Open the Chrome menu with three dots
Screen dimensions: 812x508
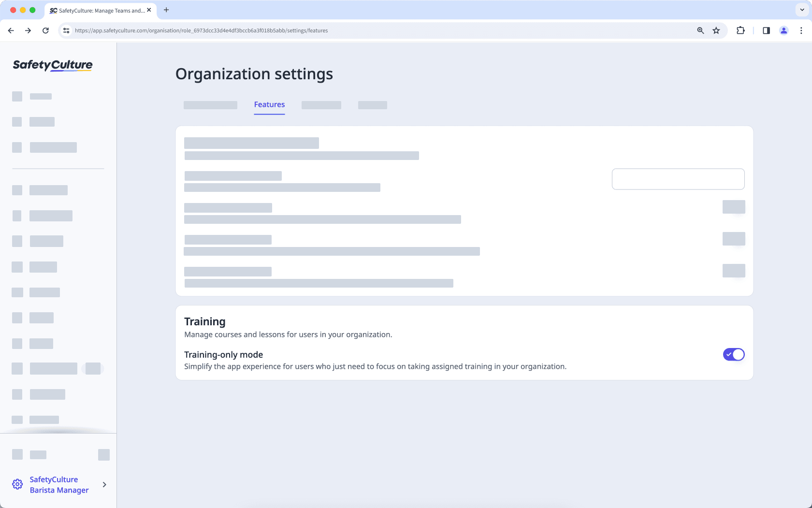coord(801,30)
